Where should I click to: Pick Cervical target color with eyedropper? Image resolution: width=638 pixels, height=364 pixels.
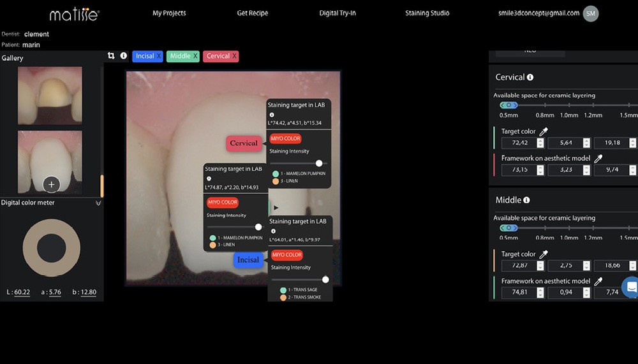coord(544,132)
